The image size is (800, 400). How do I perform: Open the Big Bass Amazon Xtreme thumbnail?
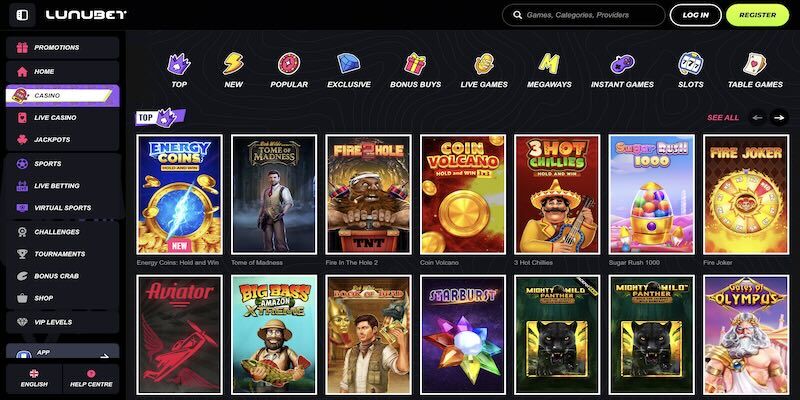coord(274,335)
